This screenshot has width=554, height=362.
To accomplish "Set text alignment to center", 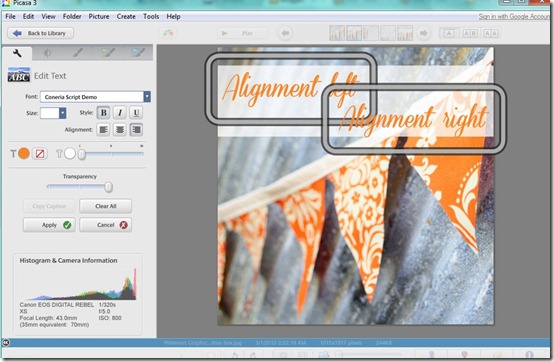I will pos(120,130).
